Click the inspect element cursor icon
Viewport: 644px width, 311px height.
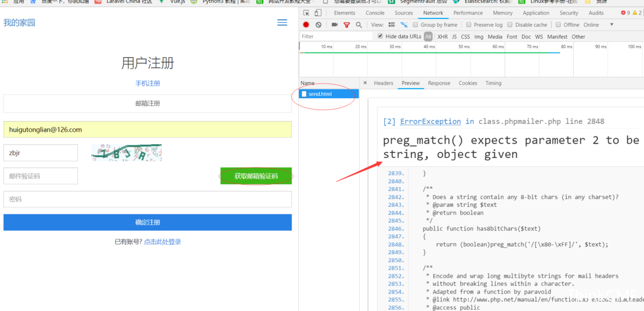306,13
